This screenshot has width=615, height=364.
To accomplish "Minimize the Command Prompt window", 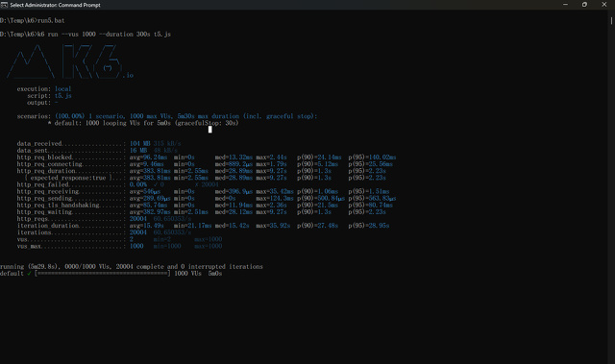I will pyautogui.click(x=565, y=5).
